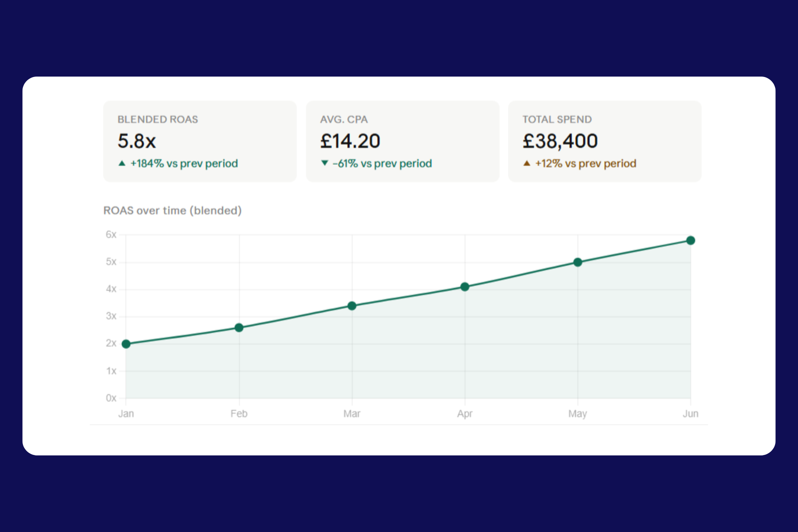Select the May data point on chart

pyautogui.click(x=578, y=262)
